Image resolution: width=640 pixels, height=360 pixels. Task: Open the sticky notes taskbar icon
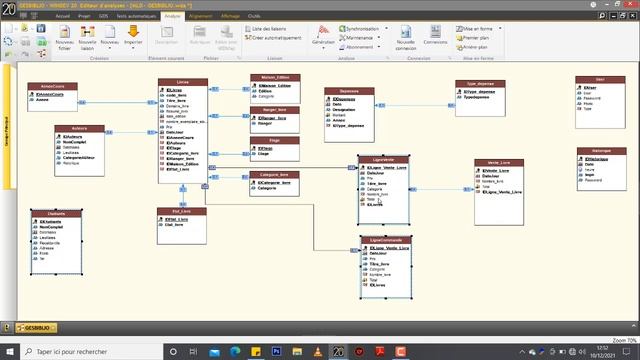[256, 351]
